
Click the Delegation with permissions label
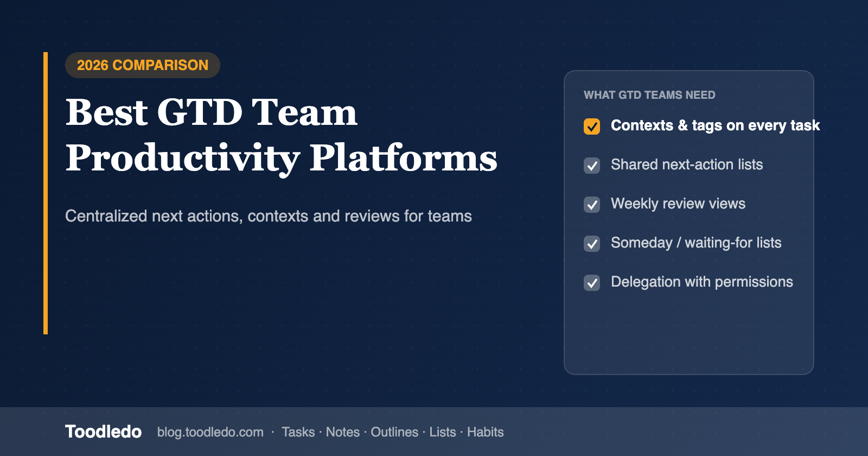coord(702,282)
